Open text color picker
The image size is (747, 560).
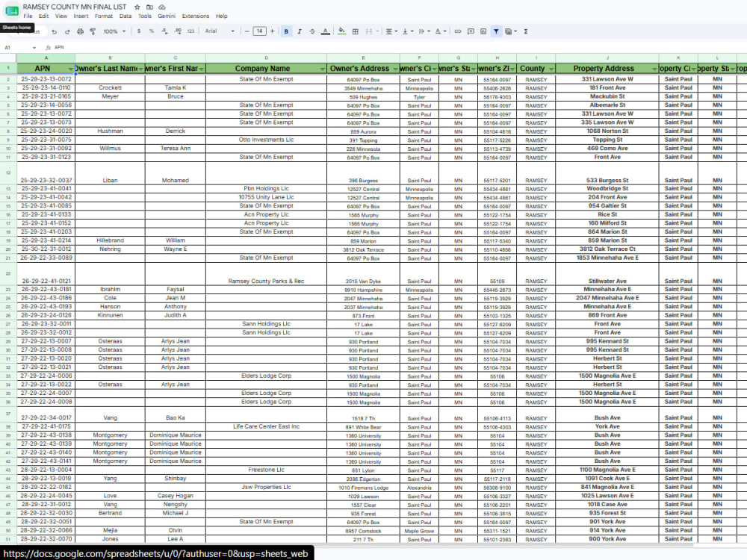pos(326,31)
